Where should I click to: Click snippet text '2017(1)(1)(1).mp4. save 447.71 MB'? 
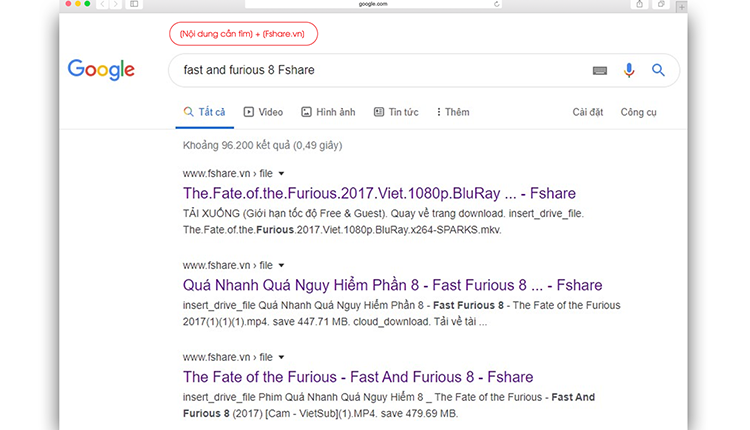(266, 321)
